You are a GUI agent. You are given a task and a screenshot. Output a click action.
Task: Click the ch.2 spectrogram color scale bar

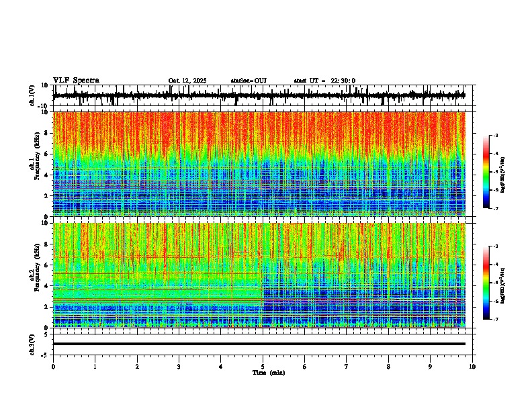(486, 283)
